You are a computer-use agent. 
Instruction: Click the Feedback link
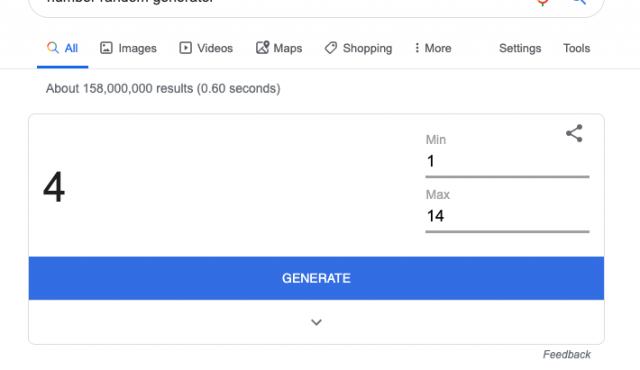(x=567, y=354)
